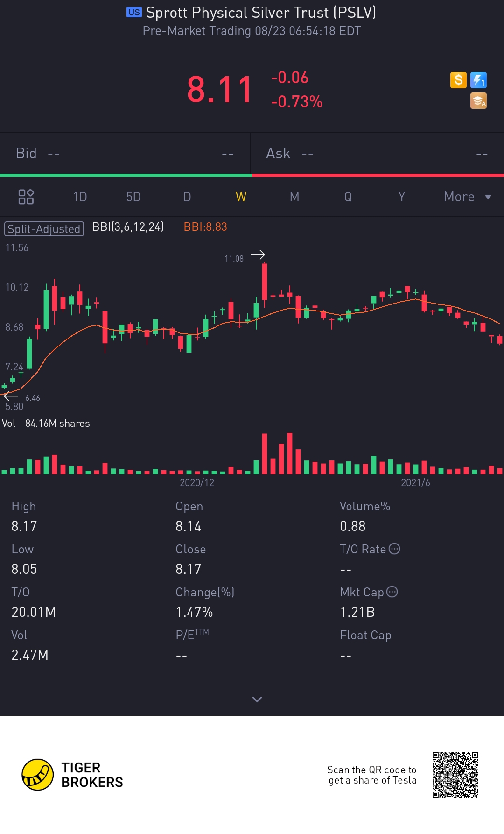The width and height of the screenshot is (504, 834).
Task: Switch to the W weekly chart
Action: (241, 197)
